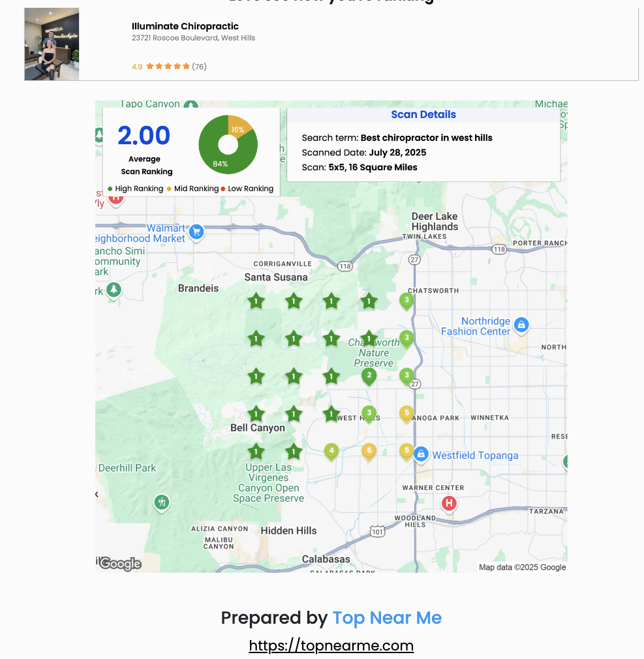
Task: Select the search term Best chiropractor in west hills
Action: pyautogui.click(x=426, y=138)
